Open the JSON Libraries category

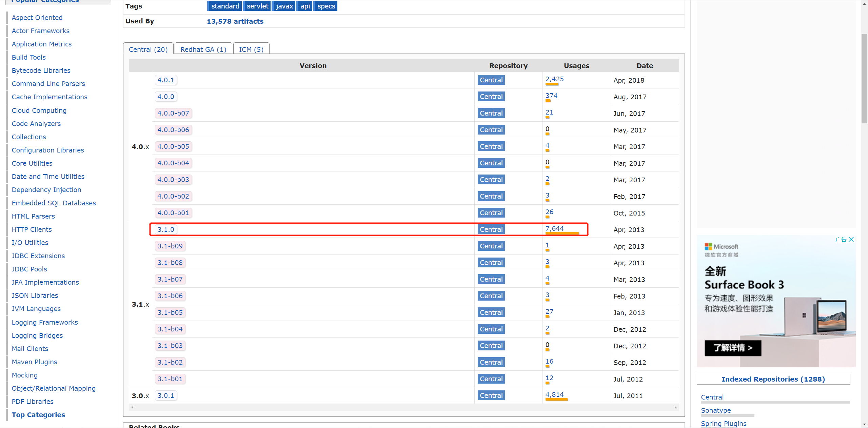coord(35,295)
